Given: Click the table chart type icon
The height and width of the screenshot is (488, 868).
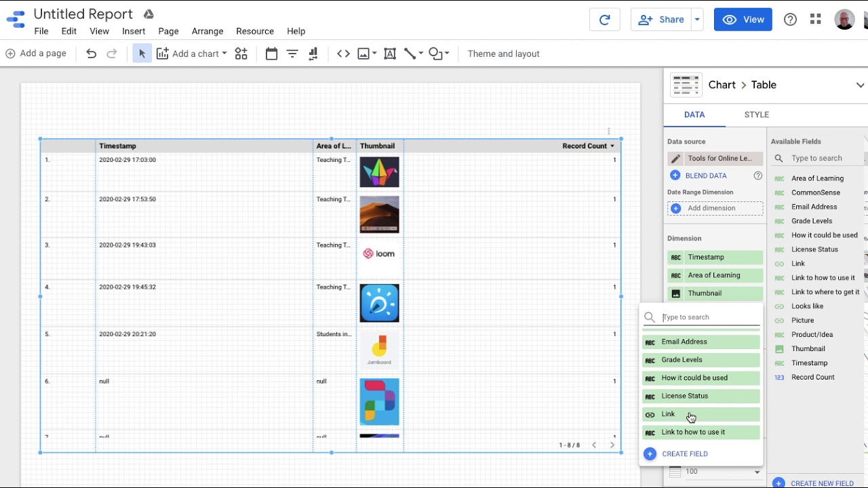Looking at the screenshot, I should click(686, 85).
